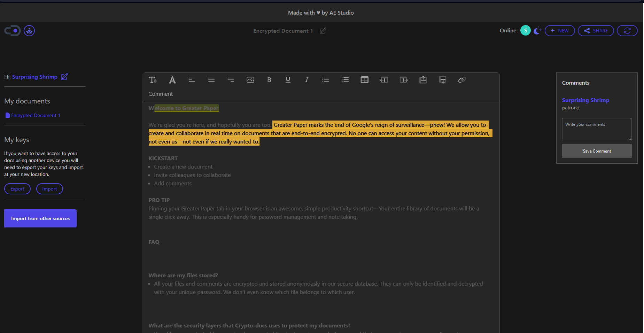Viewport: 644px width, 333px height.
Task: Click the KICKSTART heading
Action: (x=163, y=158)
